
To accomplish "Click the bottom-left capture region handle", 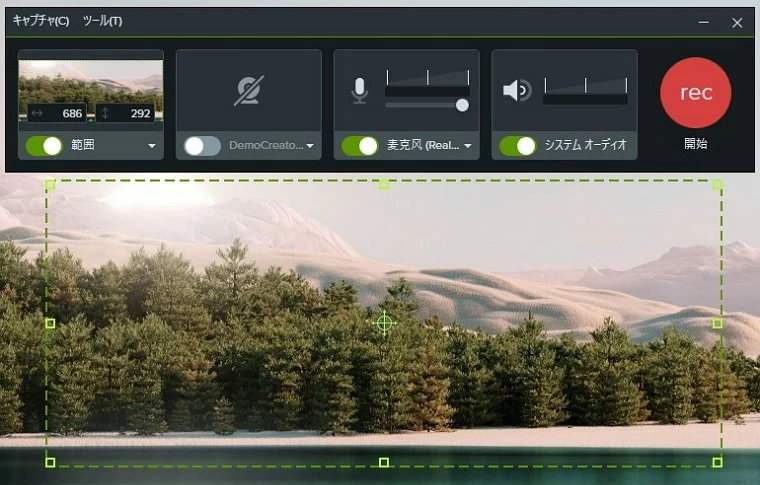I will pyautogui.click(x=50, y=462).
